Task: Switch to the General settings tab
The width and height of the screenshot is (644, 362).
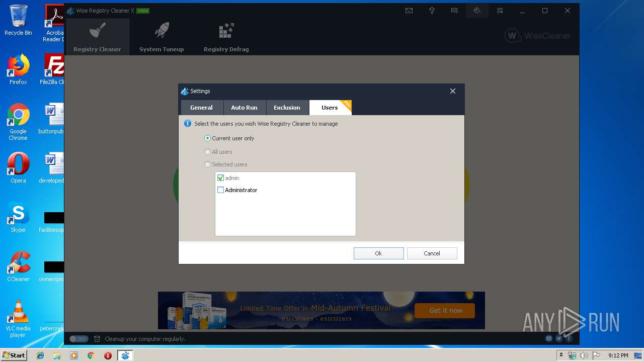Action: point(201,108)
